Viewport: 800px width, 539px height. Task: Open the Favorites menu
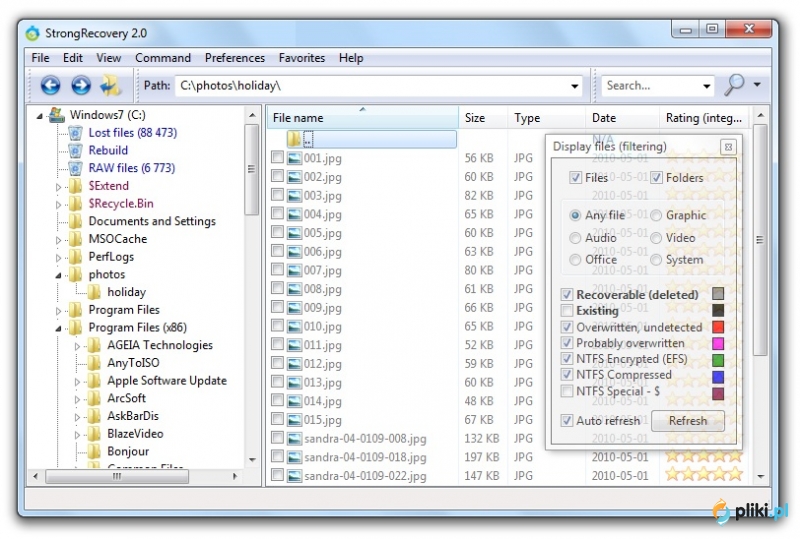[302, 58]
